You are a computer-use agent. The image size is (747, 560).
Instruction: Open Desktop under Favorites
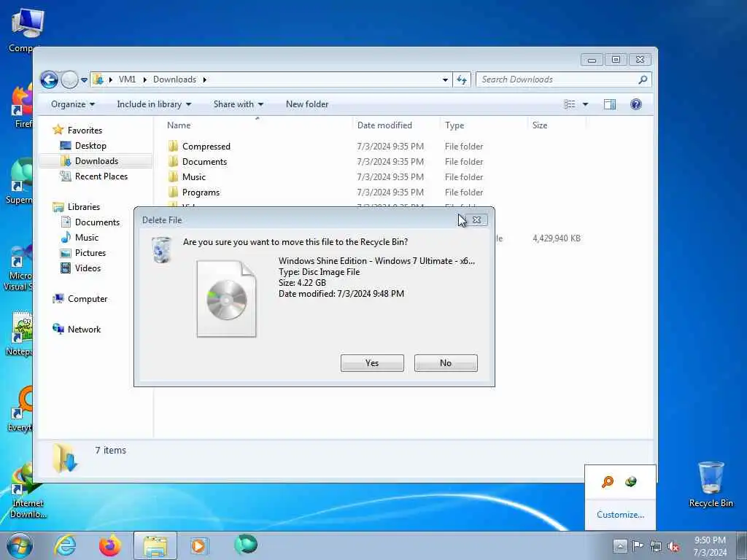tap(90, 146)
